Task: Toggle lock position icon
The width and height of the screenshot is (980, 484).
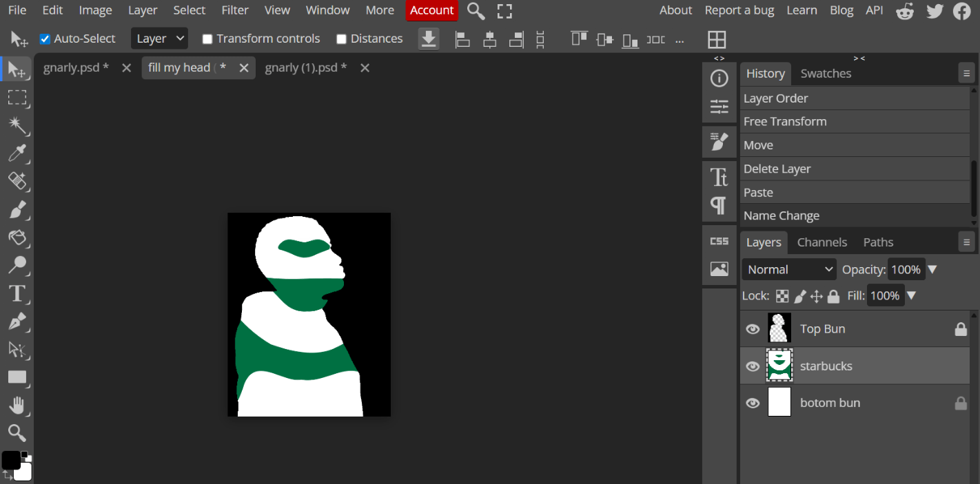Action: coord(817,296)
